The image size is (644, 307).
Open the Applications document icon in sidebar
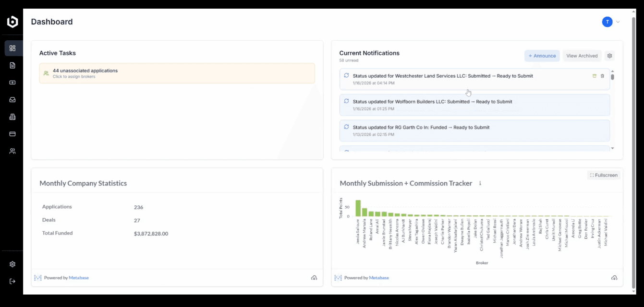pos(12,65)
